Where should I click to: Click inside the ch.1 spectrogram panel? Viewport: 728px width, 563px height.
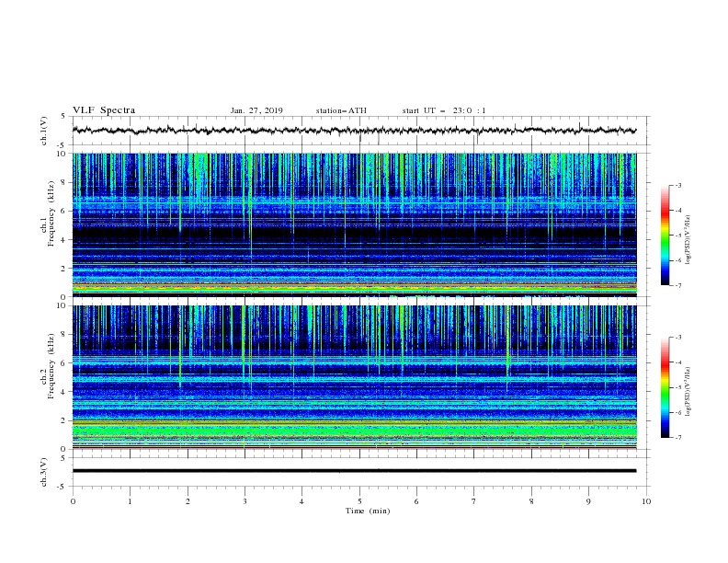(354, 224)
